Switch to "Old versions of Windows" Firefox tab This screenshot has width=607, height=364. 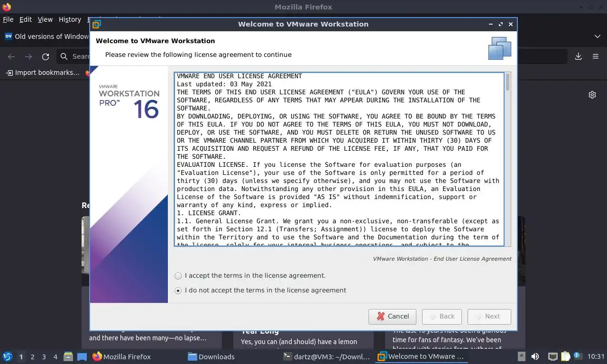tap(46, 36)
